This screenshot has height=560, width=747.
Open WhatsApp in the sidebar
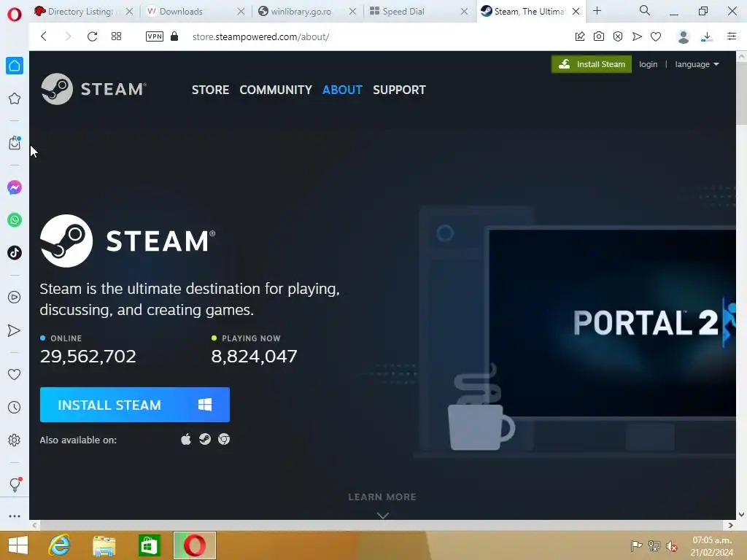click(15, 220)
